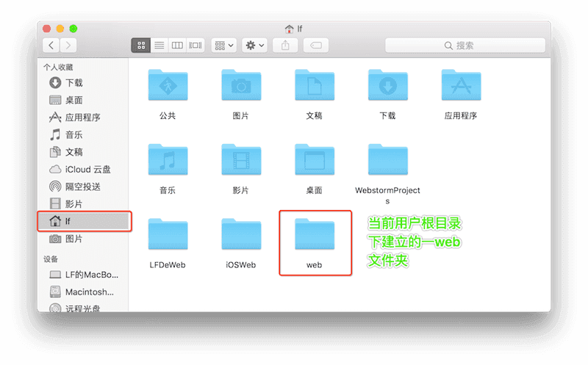Screen dimensions: 588x365
Task: Switch to icon view mode
Action: click(x=141, y=46)
